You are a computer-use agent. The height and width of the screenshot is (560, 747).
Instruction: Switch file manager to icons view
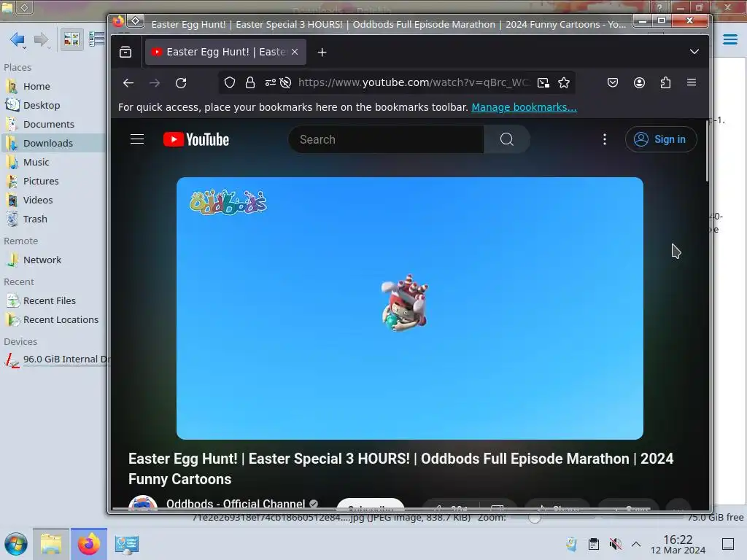[71, 39]
